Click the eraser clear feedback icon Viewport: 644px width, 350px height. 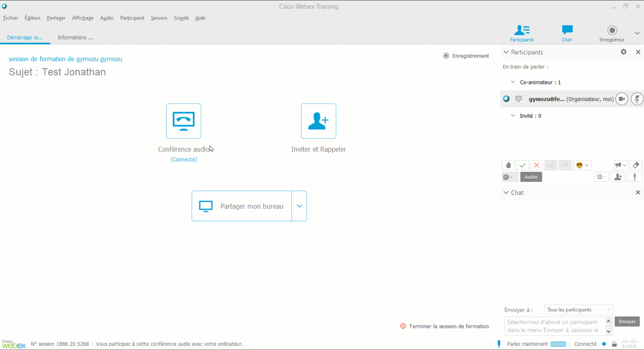point(636,165)
